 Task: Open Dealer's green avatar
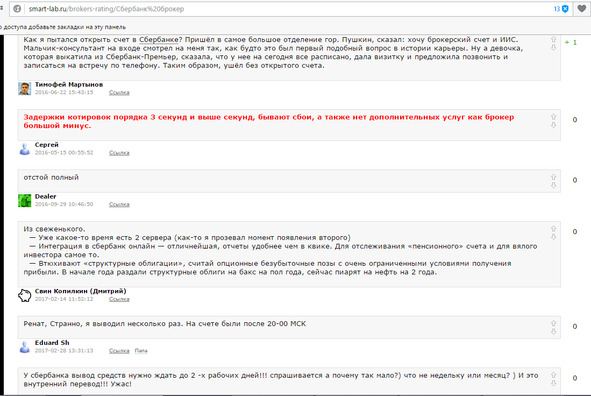point(24,200)
